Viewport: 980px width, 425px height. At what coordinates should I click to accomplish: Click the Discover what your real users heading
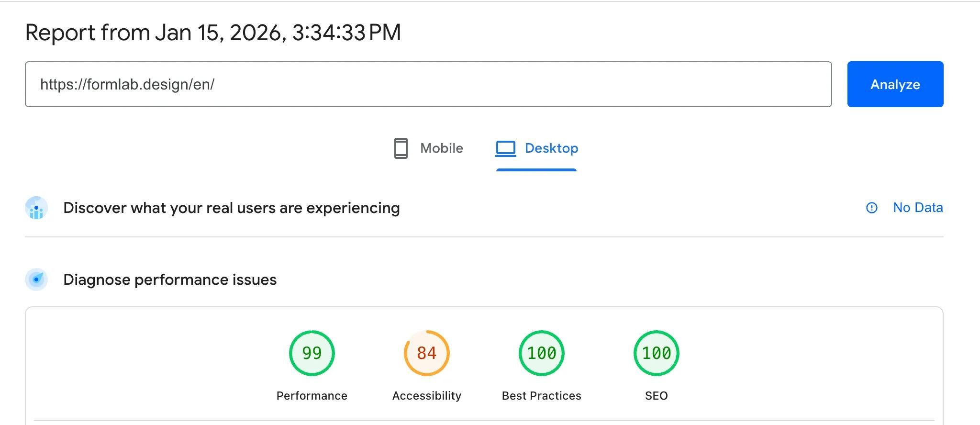pos(232,208)
